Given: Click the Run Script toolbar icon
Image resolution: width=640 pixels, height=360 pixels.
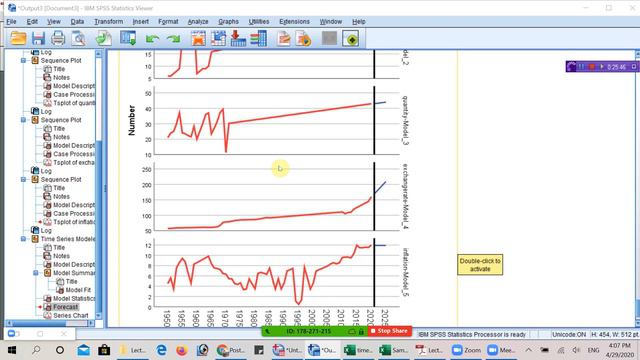Looking at the screenshot, I should (x=304, y=39).
